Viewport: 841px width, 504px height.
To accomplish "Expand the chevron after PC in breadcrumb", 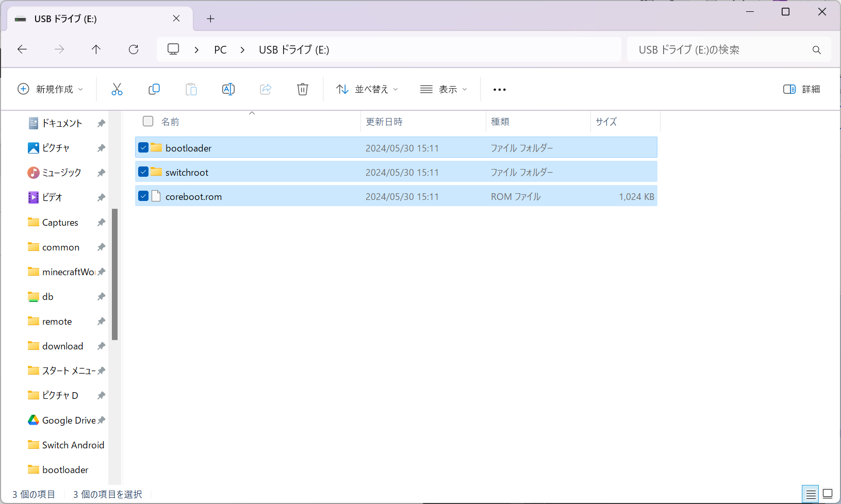I will point(242,50).
